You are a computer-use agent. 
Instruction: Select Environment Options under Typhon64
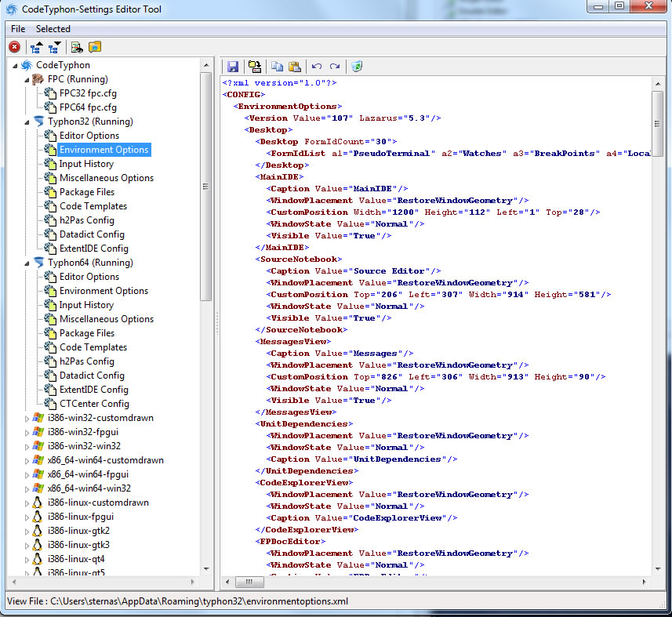tap(104, 291)
